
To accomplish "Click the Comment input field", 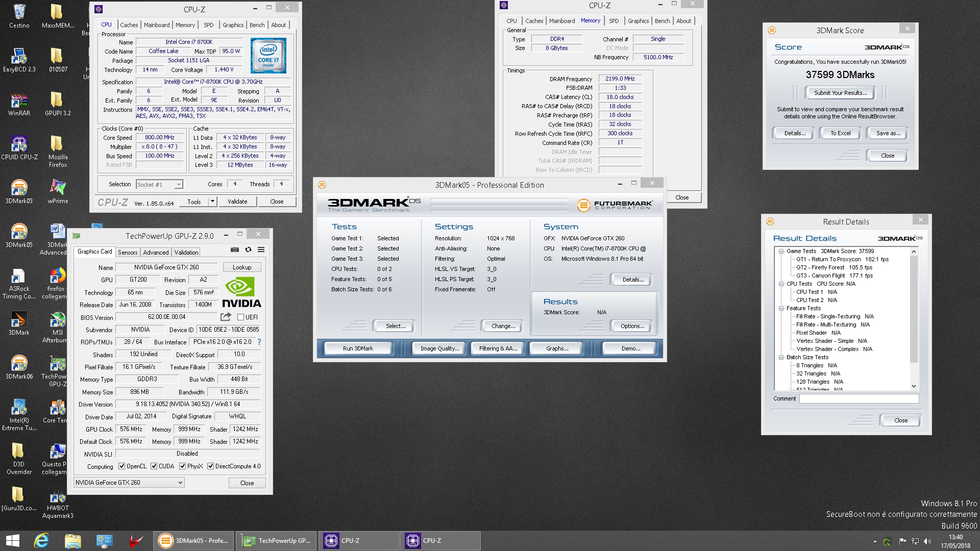I will pos(859,399).
